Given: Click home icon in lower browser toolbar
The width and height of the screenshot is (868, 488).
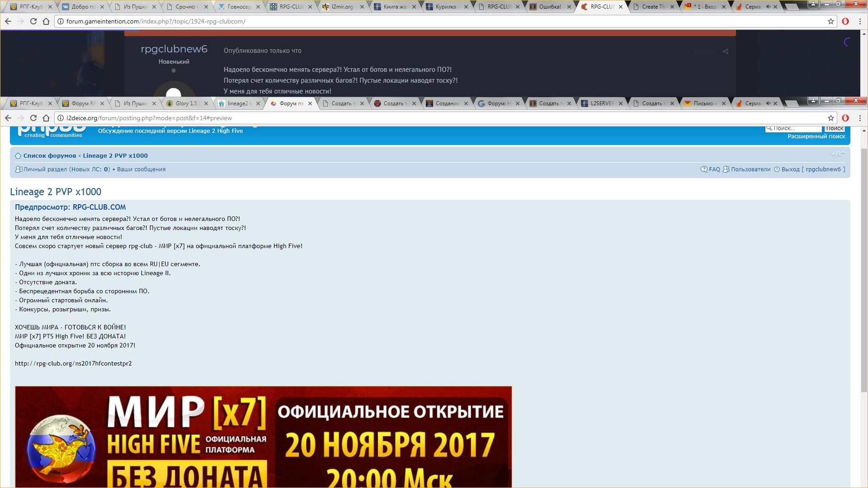Looking at the screenshot, I should (x=46, y=118).
